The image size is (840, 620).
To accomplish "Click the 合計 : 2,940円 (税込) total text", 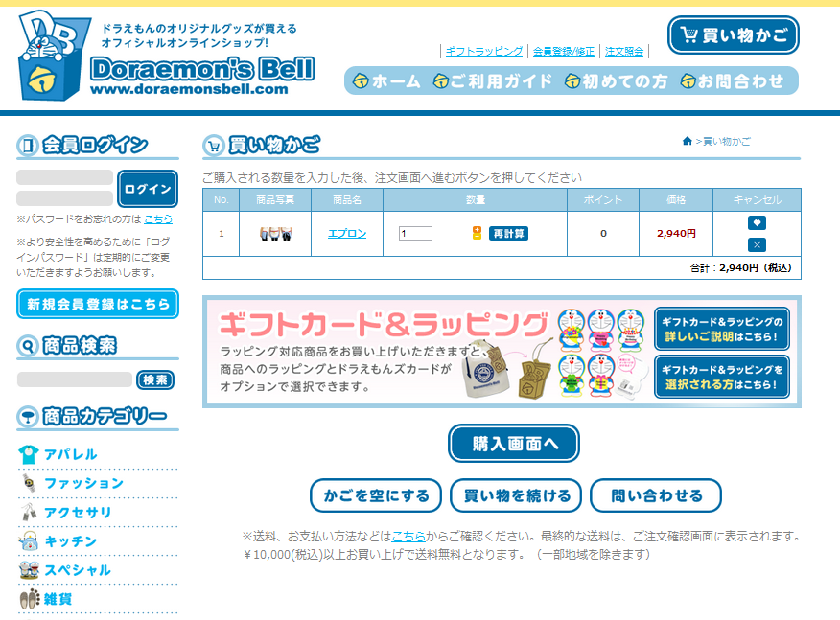I will (740, 267).
